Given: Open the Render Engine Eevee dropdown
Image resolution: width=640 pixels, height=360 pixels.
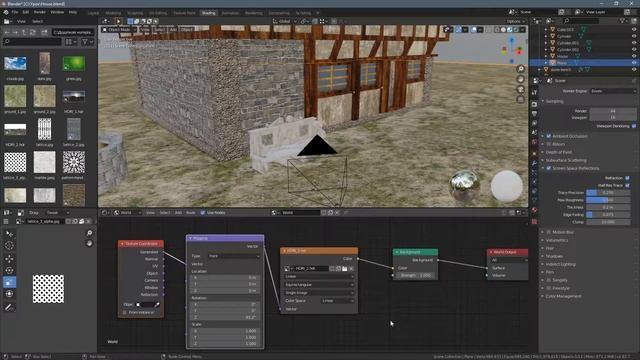Looking at the screenshot, I should tap(613, 91).
